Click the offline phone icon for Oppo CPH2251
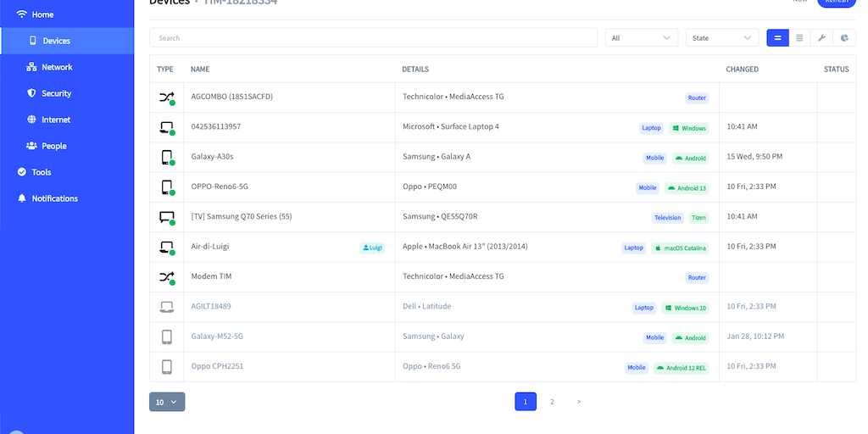The height and width of the screenshot is (434, 868). 167,366
